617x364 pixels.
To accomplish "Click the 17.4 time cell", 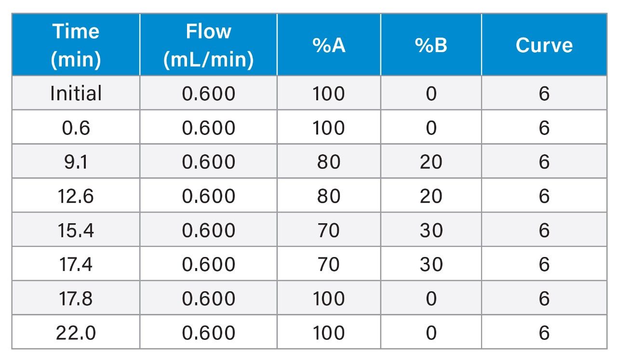I will 76,264.
